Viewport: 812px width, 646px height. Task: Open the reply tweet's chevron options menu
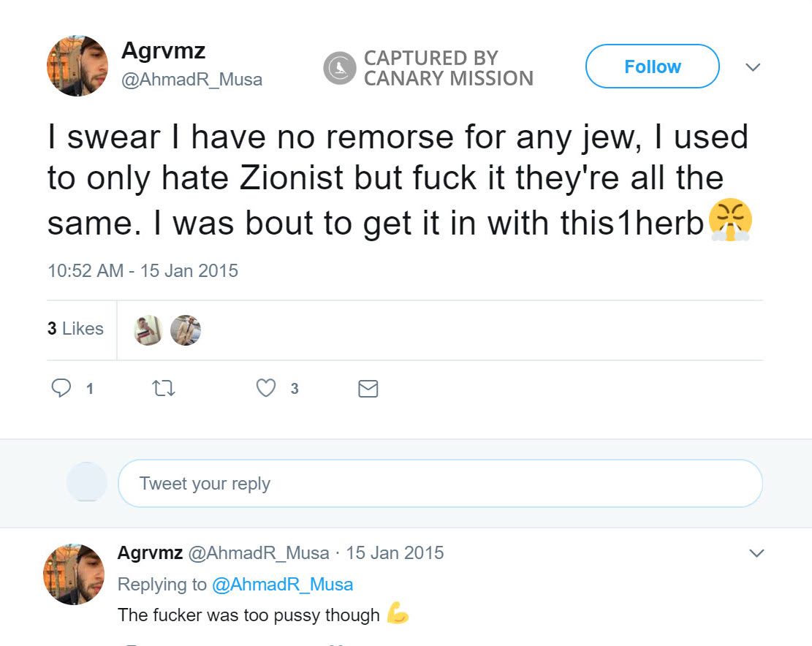(756, 553)
